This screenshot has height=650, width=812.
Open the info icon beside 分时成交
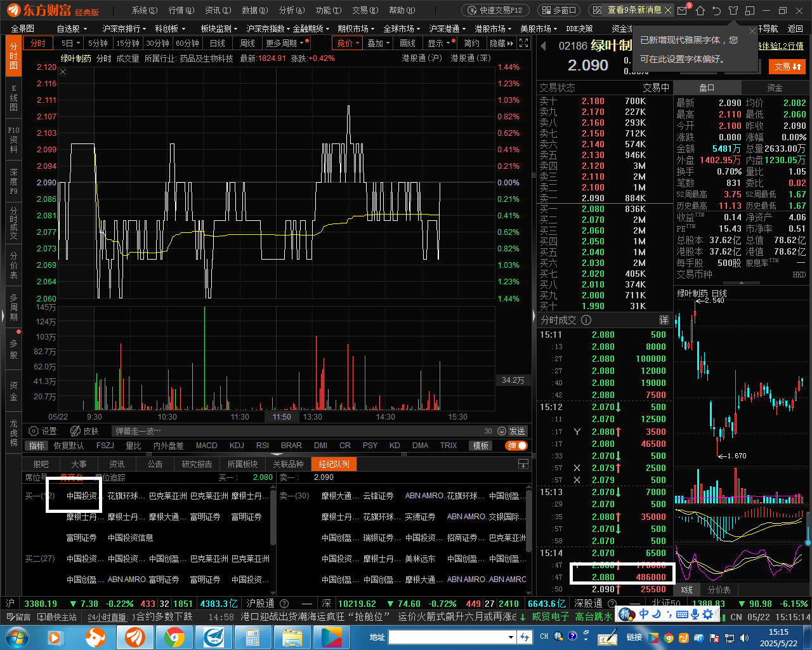pyautogui.click(x=586, y=320)
